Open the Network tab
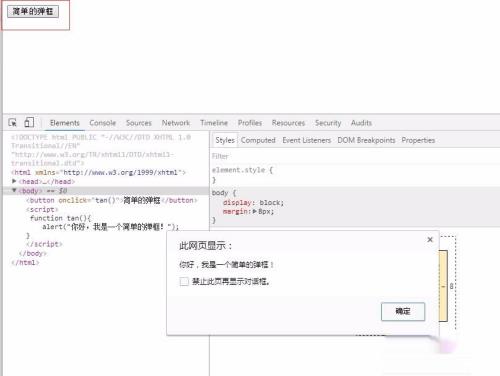 [x=176, y=123]
